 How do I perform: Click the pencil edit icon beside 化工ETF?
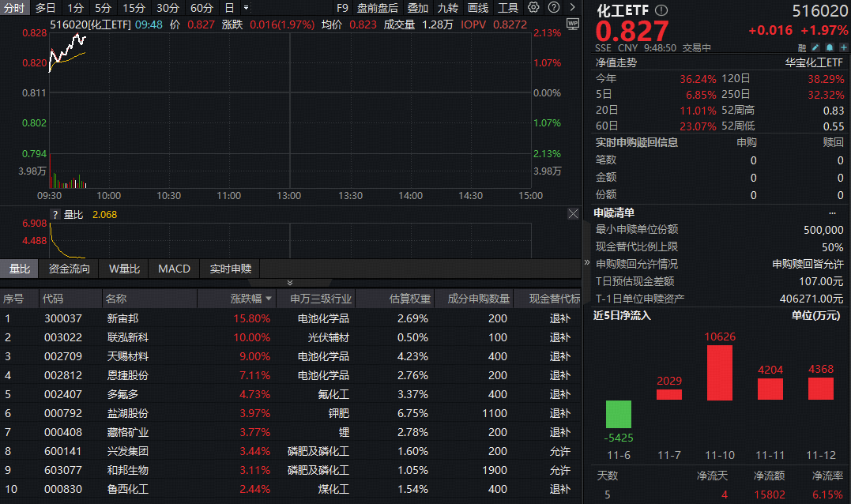click(x=815, y=47)
